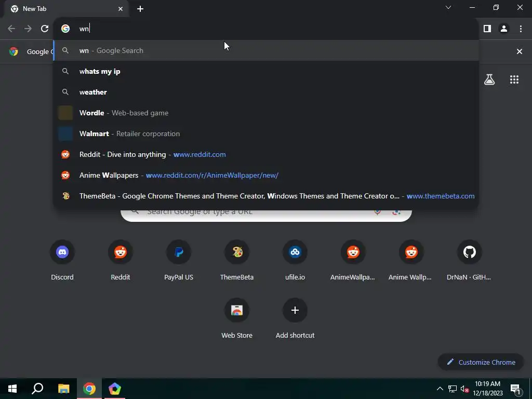
Task: Choose the Walmart retailer suggestion
Action: pyautogui.click(x=266, y=134)
